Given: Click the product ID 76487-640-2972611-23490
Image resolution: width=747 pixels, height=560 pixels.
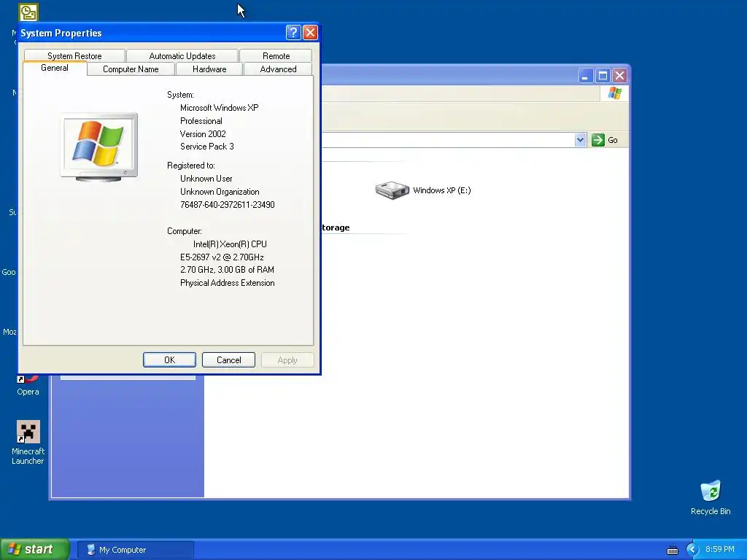Looking at the screenshot, I should (228, 205).
